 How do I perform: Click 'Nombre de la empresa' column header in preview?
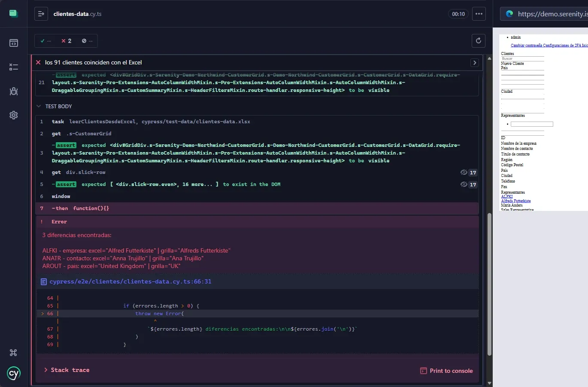pos(518,143)
